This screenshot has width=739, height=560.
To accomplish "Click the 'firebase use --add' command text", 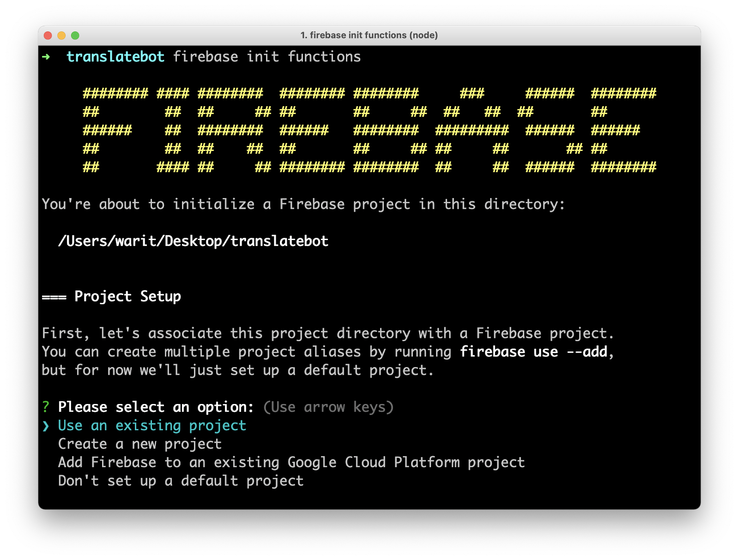I will (x=534, y=352).
